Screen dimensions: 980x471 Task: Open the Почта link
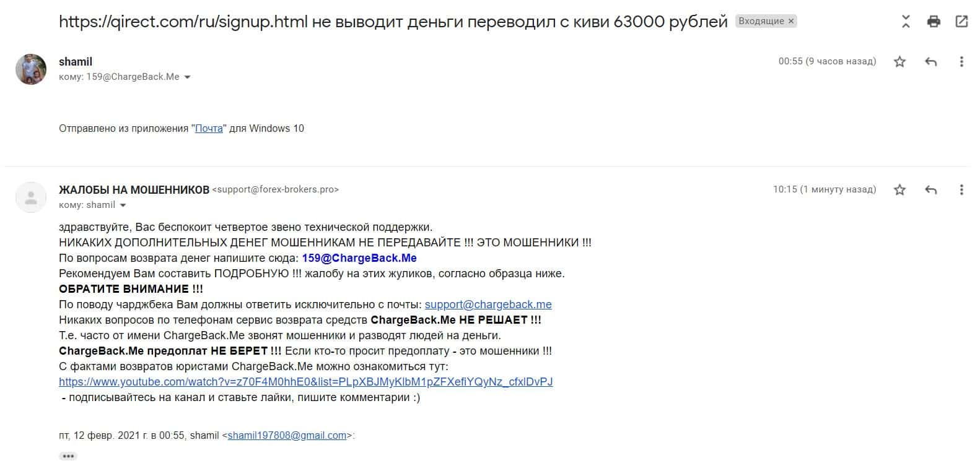point(209,129)
